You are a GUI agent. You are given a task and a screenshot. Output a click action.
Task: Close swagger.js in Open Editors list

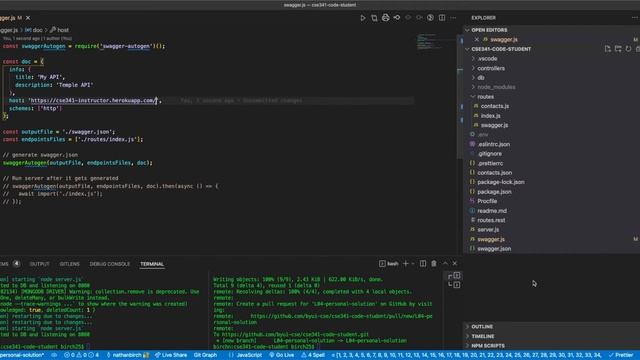(476, 40)
